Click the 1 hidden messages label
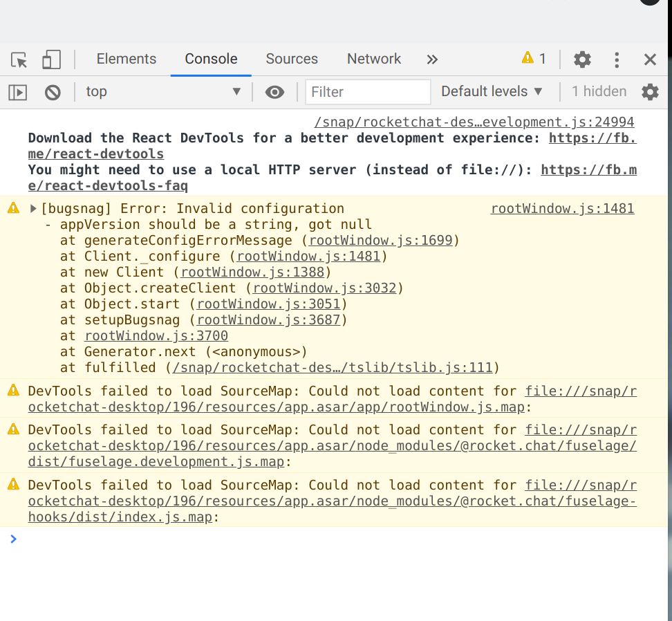This screenshot has height=621, width=672. (x=599, y=91)
